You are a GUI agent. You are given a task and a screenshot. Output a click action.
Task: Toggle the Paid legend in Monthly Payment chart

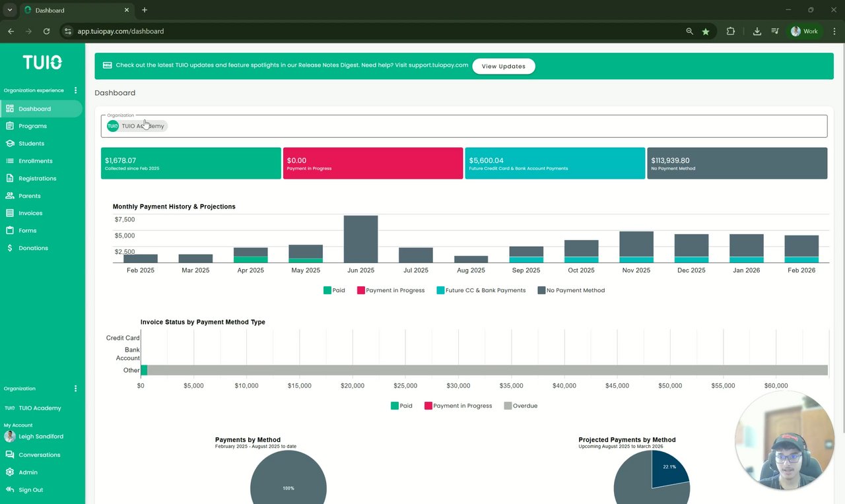tap(334, 290)
